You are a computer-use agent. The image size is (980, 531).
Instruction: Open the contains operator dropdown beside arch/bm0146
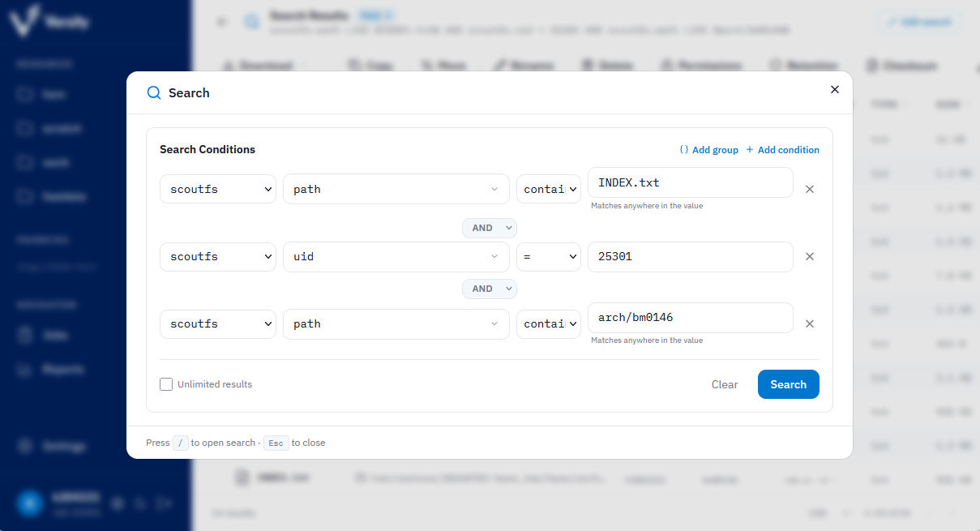pos(549,323)
